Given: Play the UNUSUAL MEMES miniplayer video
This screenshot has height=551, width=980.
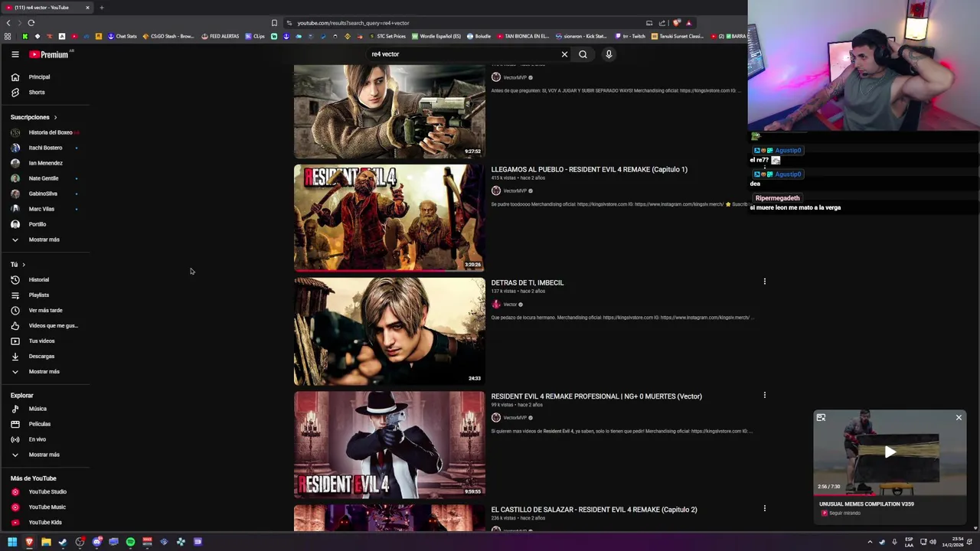Looking at the screenshot, I should tap(890, 452).
